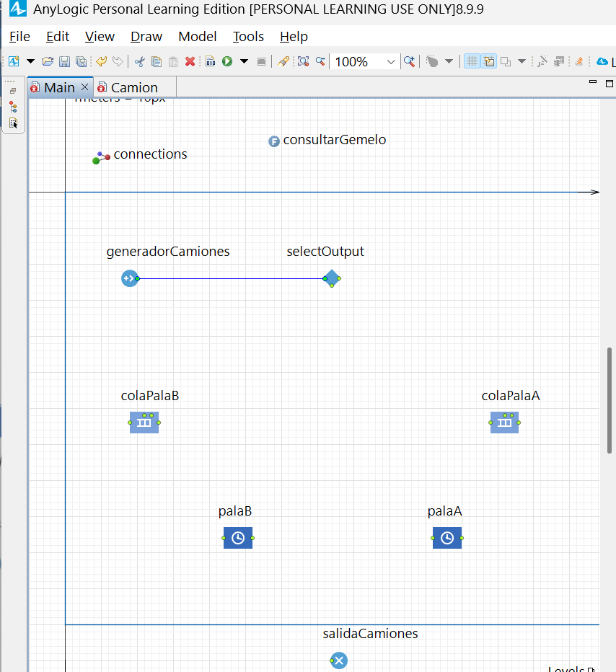Expand the Run dropdown arrow
Screen dimensions: 616x672
(244, 61)
